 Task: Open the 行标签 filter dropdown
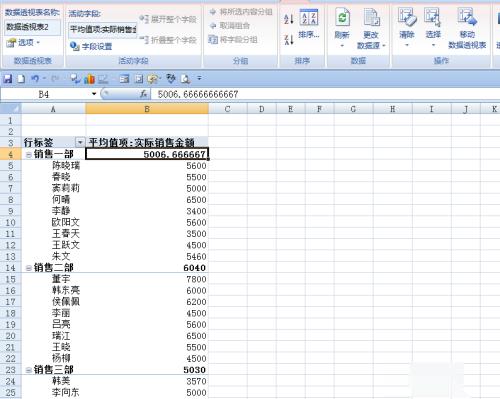80,143
